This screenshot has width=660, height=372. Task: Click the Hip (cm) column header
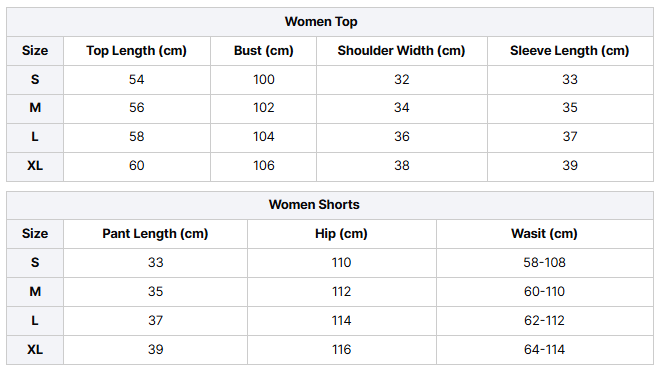pyautogui.click(x=341, y=234)
